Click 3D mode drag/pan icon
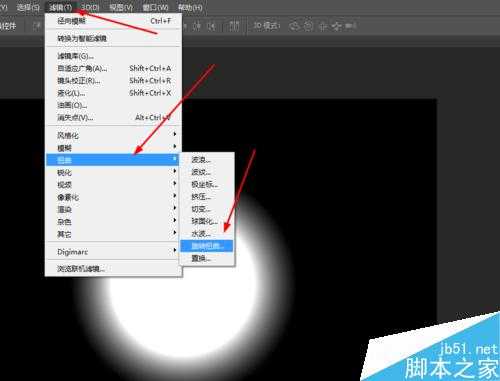The height and width of the screenshot is (381, 500). tap(323, 26)
